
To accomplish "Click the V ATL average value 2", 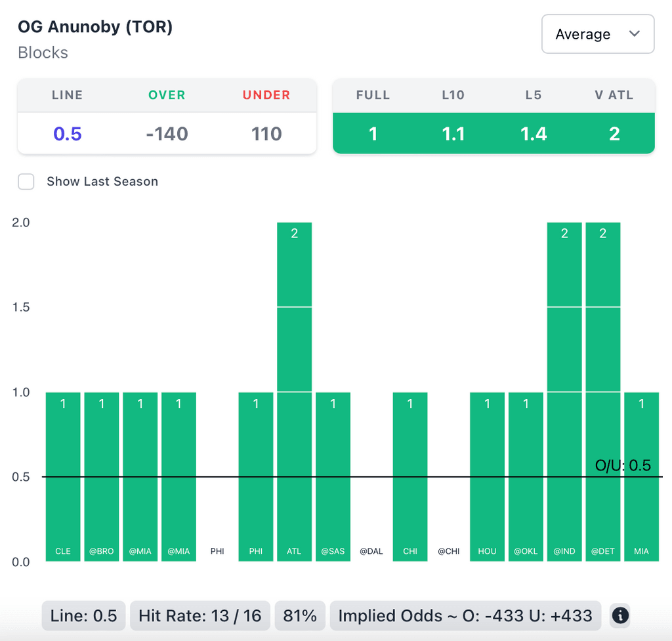I will (x=614, y=134).
